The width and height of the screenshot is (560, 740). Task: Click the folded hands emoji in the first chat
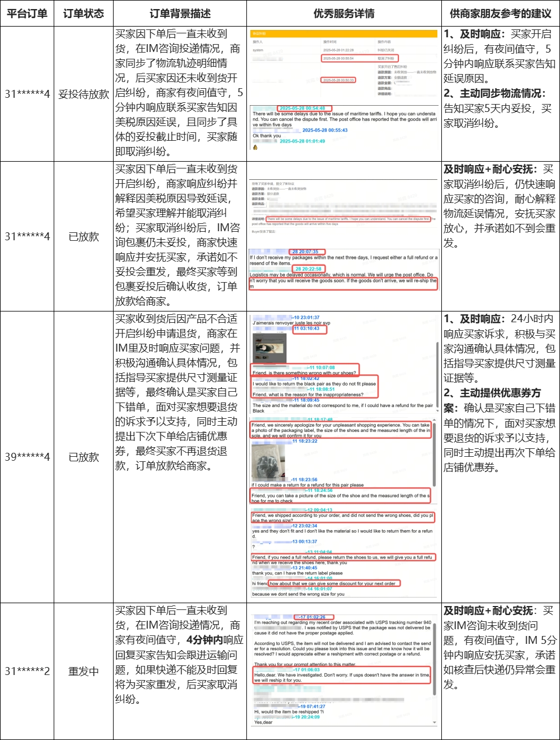coord(255,147)
